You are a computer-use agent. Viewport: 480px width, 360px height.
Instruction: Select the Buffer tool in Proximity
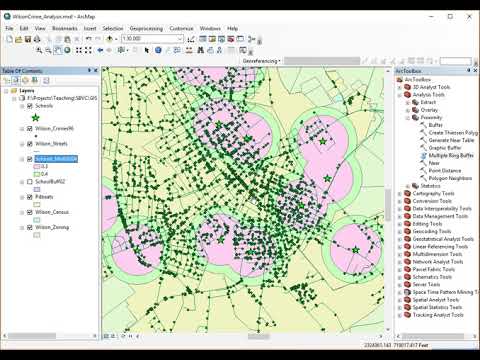click(x=435, y=125)
